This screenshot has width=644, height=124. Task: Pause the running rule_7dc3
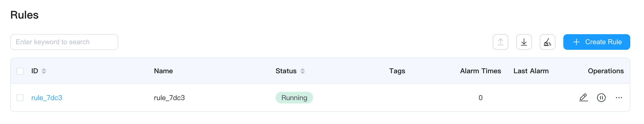tap(601, 97)
